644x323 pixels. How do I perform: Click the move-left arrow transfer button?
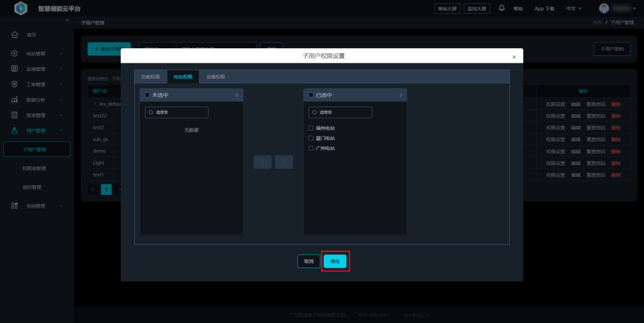pyautogui.click(x=262, y=161)
